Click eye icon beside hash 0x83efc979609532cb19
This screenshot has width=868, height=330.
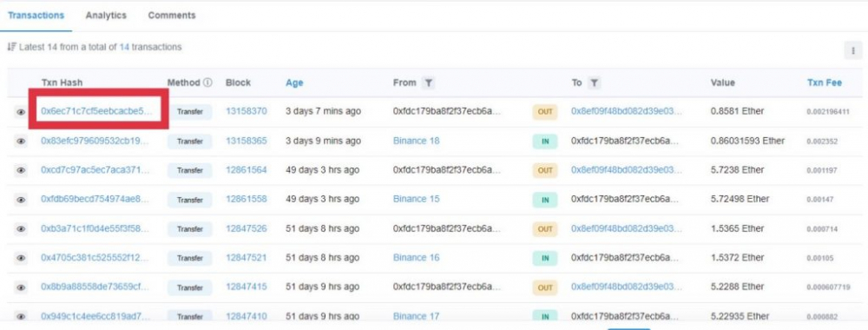21,142
